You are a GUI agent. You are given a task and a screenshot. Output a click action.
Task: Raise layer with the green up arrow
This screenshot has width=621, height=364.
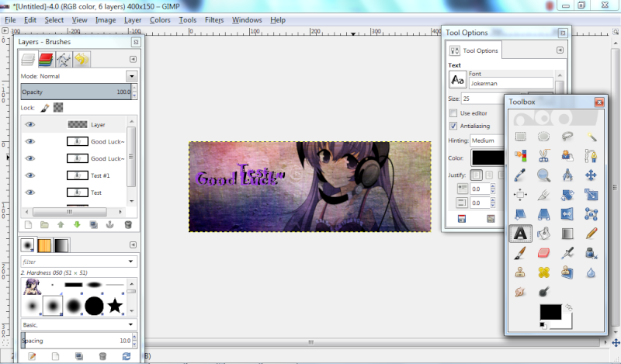[x=61, y=225]
